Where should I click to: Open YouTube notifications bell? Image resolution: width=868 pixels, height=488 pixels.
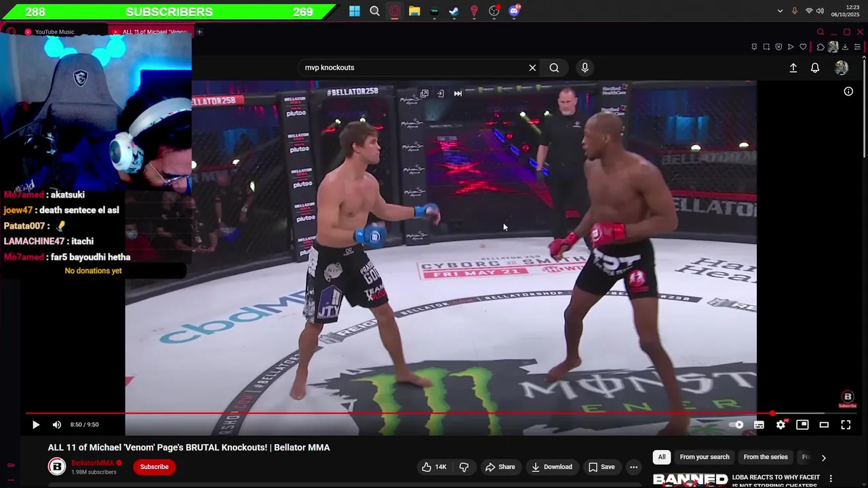click(815, 68)
